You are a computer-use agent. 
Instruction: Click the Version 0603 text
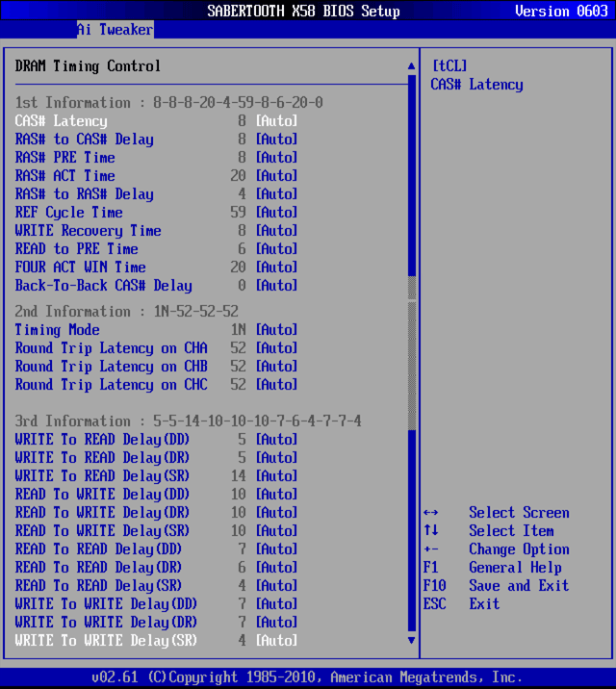[561, 11]
